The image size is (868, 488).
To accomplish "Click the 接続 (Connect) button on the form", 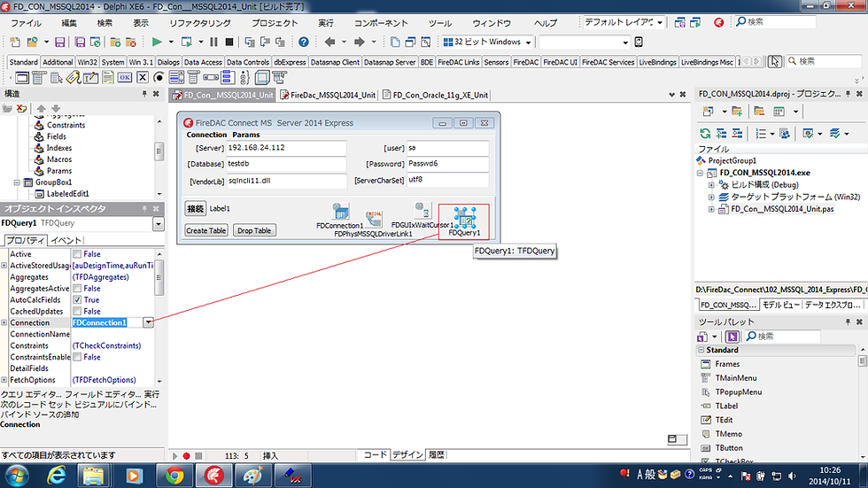I will coord(196,209).
